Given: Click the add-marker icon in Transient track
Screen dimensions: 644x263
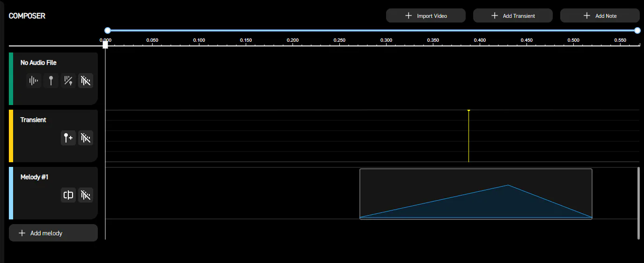Looking at the screenshot, I should tap(68, 138).
